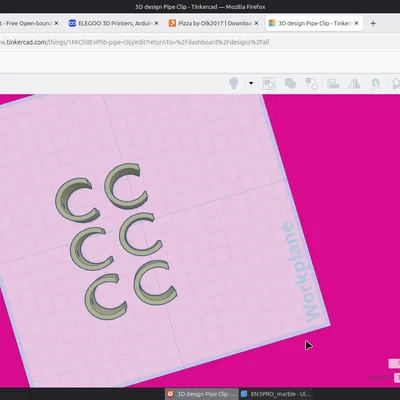400x400 pixels.
Task: Close the 3D design Pipe Clip tab
Action: (356, 23)
